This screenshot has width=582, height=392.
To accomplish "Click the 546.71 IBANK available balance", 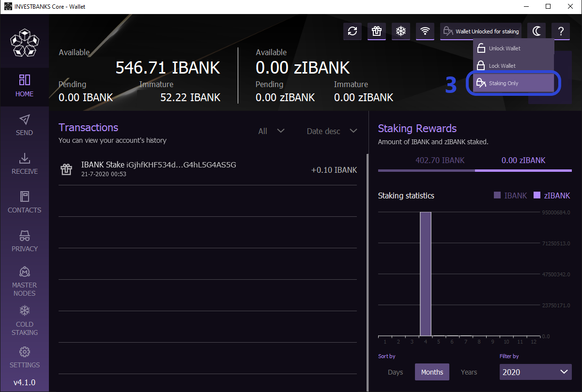I will pos(168,68).
